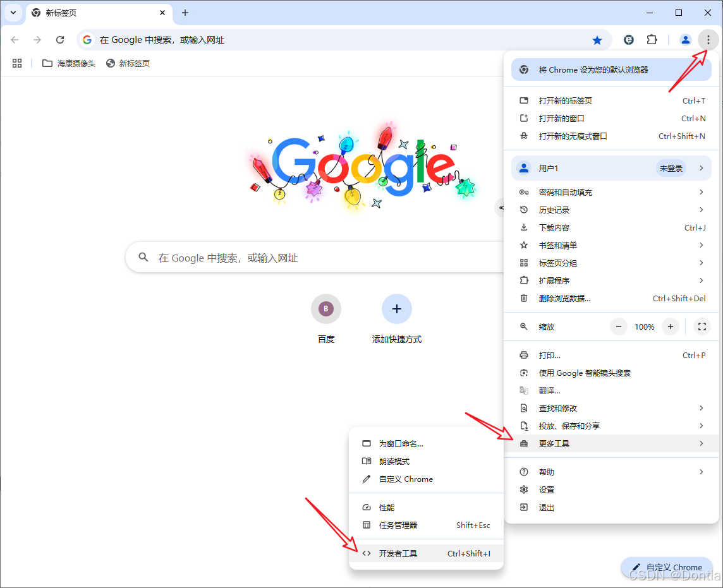Viewport: 723px width, 588px height.
Task: Open 开发者工具 in the submenu
Action: [x=426, y=553]
